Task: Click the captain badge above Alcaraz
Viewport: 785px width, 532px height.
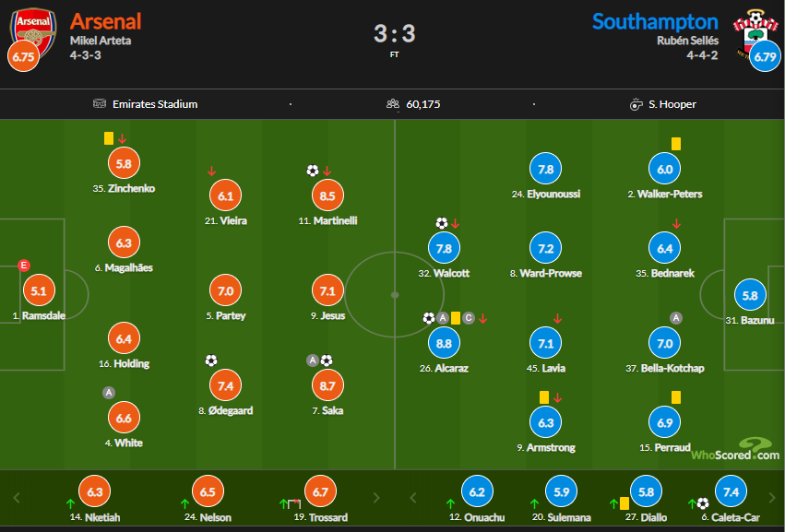Action: click(469, 318)
